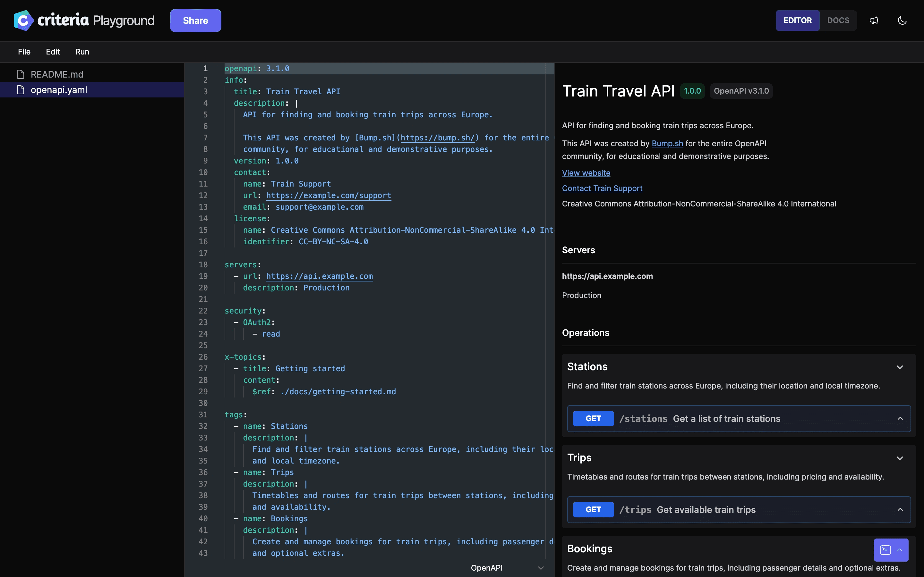Open the Bump.sh link in the description
This screenshot has width=924, height=577.
pyautogui.click(x=667, y=144)
